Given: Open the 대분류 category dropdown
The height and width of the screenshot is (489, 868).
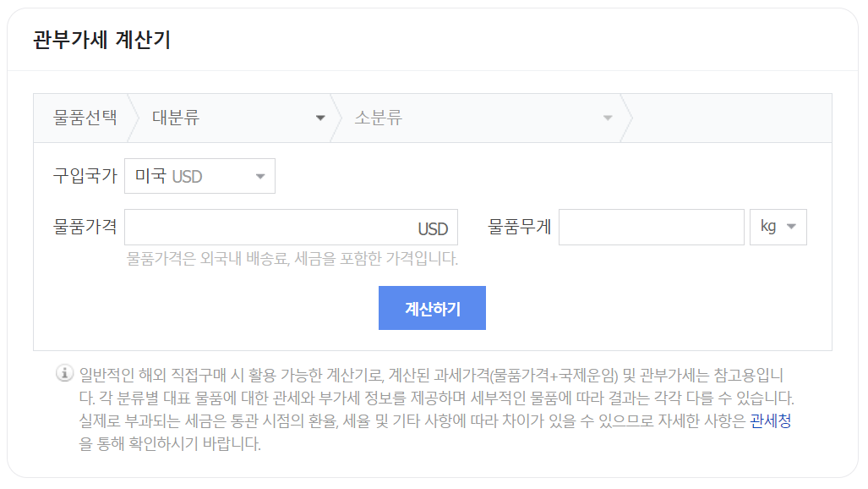Looking at the screenshot, I should point(237,117).
